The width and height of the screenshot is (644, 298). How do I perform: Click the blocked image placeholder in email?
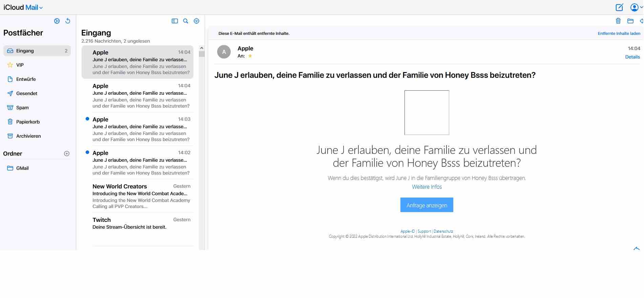point(427,113)
